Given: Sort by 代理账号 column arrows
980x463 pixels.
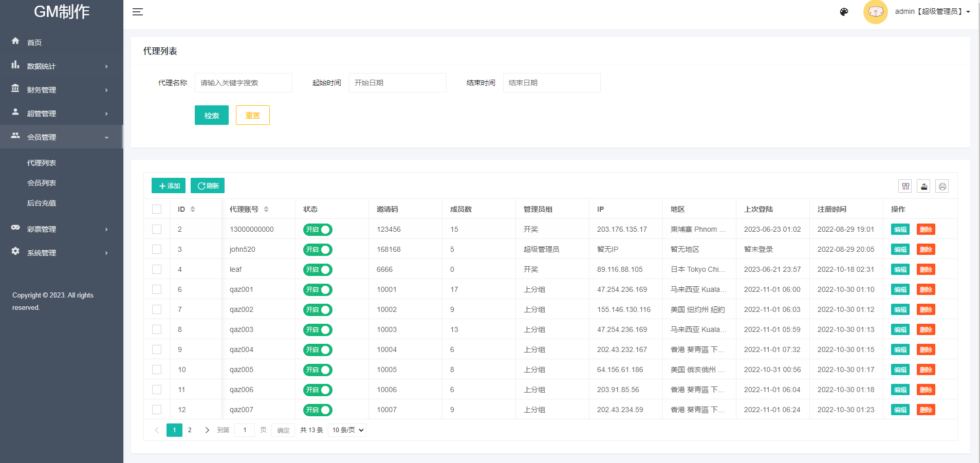Looking at the screenshot, I should coord(266,209).
